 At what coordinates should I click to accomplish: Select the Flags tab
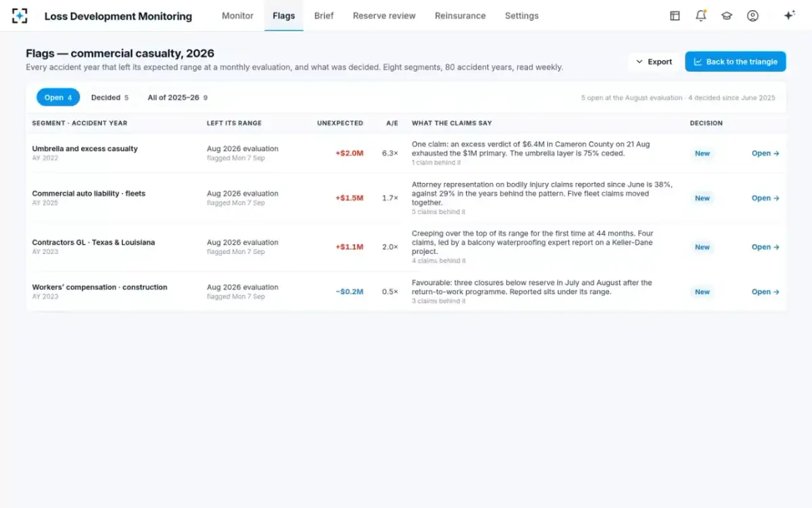coord(284,16)
